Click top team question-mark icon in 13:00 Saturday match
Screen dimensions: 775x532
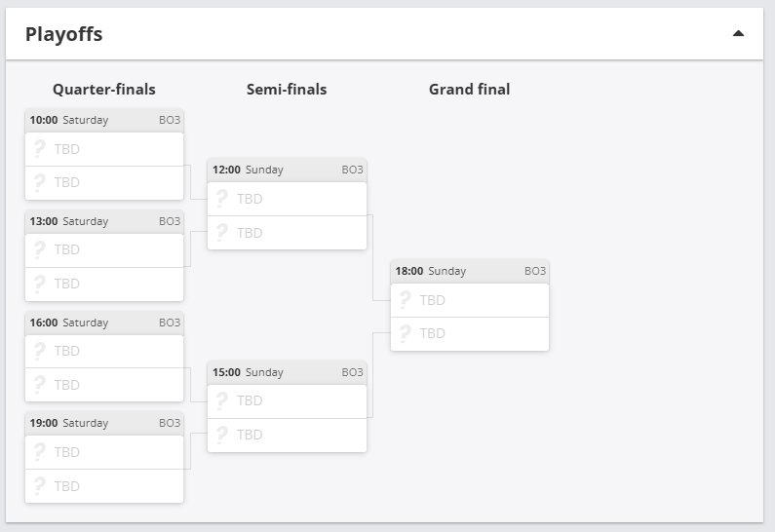(40, 249)
